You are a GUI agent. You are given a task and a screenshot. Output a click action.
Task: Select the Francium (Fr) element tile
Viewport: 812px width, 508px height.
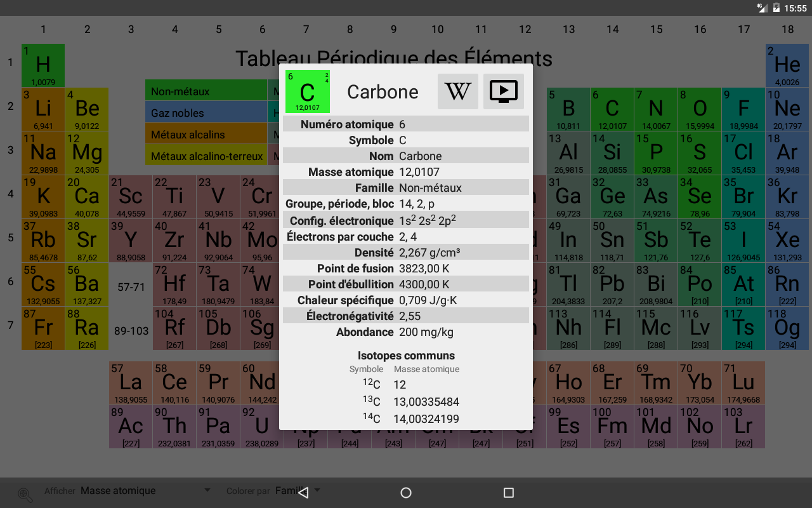point(43,328)
